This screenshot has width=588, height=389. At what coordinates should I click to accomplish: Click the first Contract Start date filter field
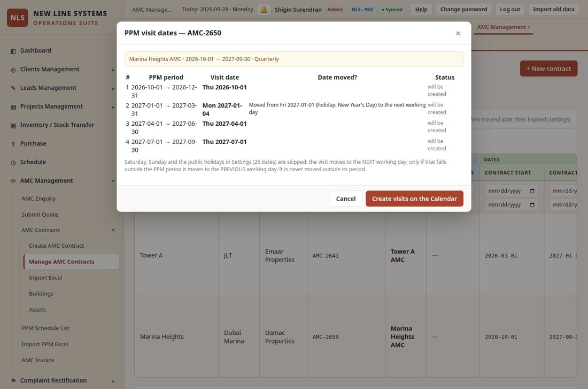tap(512, 190)
